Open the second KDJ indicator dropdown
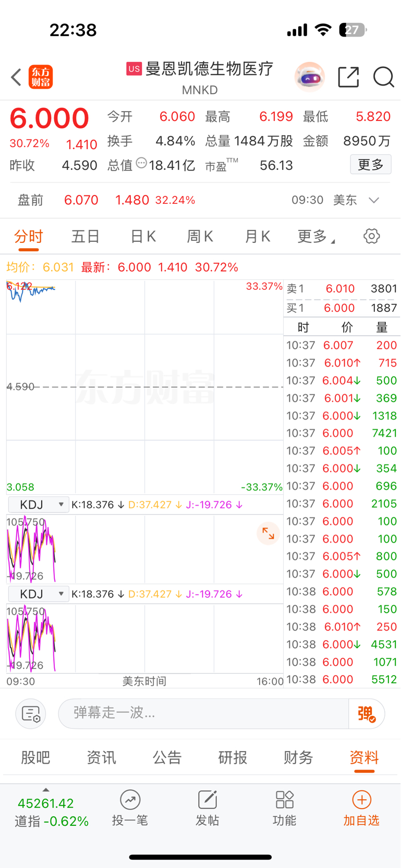This screenshot has height=868, width=401. (x=39, y=594)
